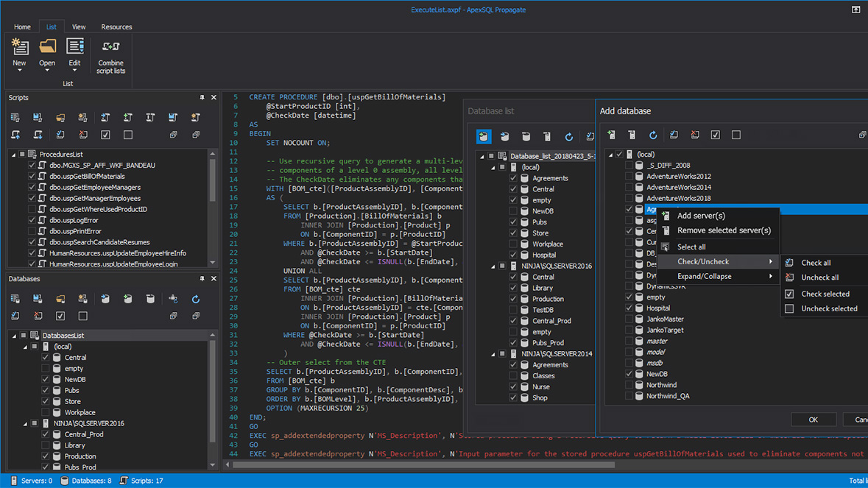Click add server icon in Add database toolbar
Image resolution: width=868 pixels, height=488 pixels.
(611, 135)
